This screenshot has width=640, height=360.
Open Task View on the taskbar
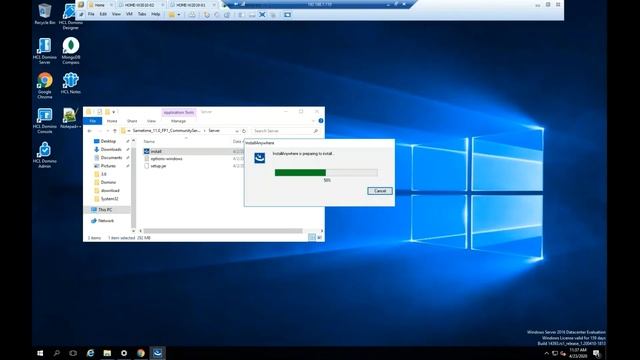coord(73,353)
